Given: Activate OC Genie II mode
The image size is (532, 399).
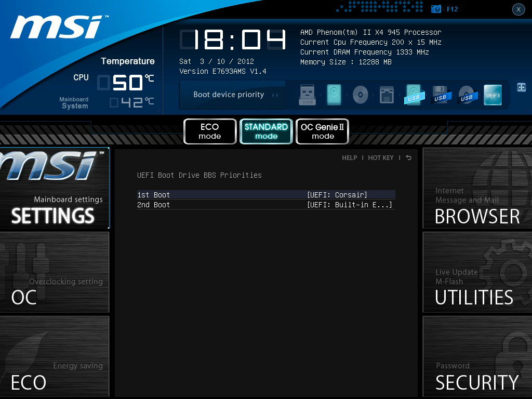Looking at the screenshot, I should pos(322,131).
